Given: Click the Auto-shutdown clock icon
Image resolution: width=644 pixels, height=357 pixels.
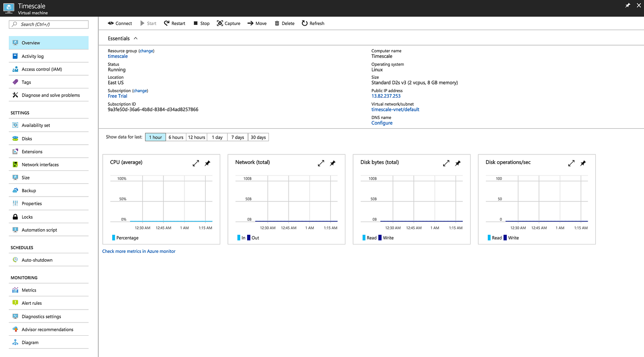Looking at the screenshot, I should click(x=15, y=260).
